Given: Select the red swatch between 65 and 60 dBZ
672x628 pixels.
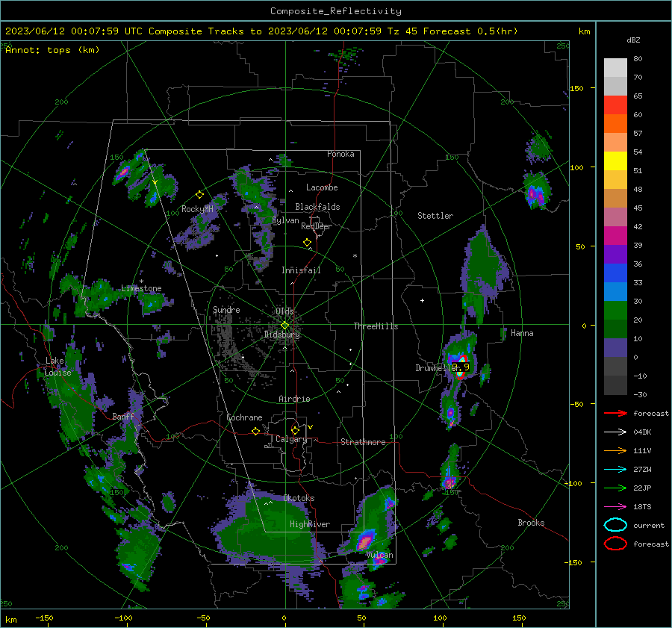Looking at the screenshot, I should point(615,105).
